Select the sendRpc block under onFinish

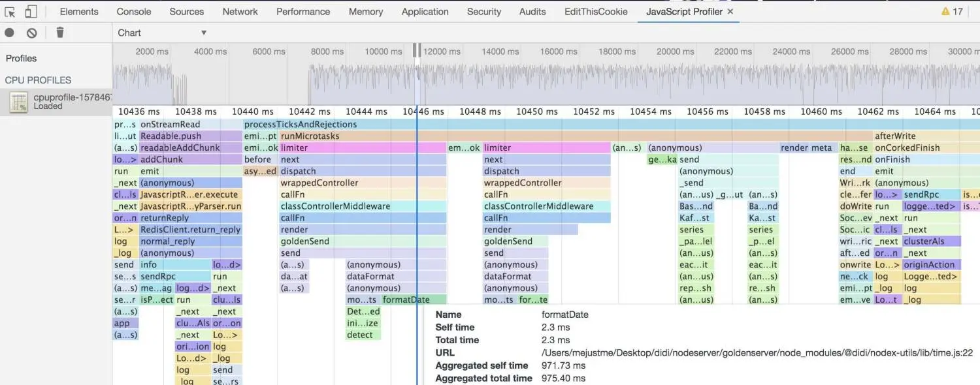coord(932,195)
